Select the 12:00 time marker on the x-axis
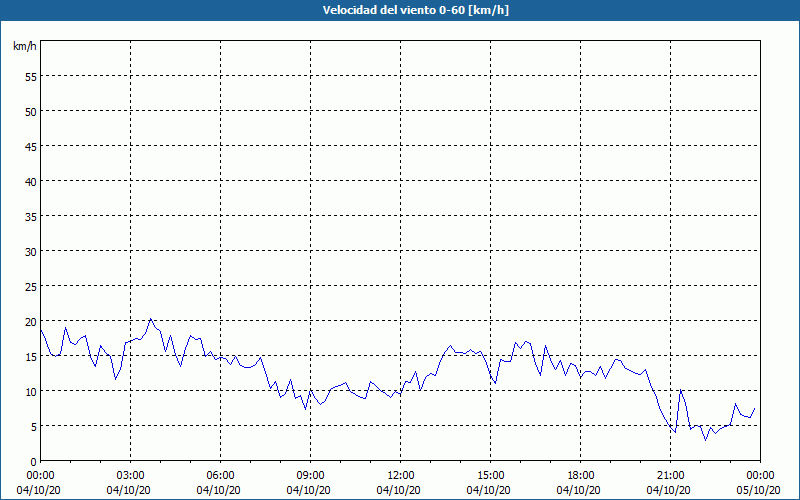Image resolution: width=800 pixels, height=500 pixels. 400,475
